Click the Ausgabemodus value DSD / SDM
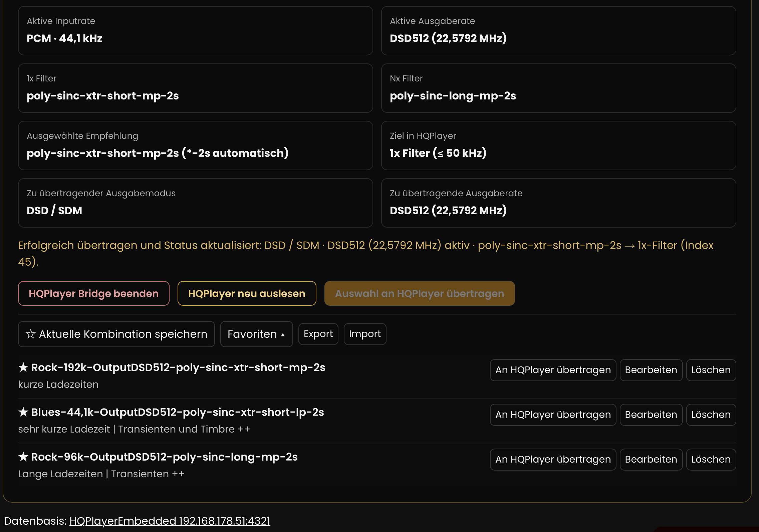 pyautogui.click(x=54, y=211)
